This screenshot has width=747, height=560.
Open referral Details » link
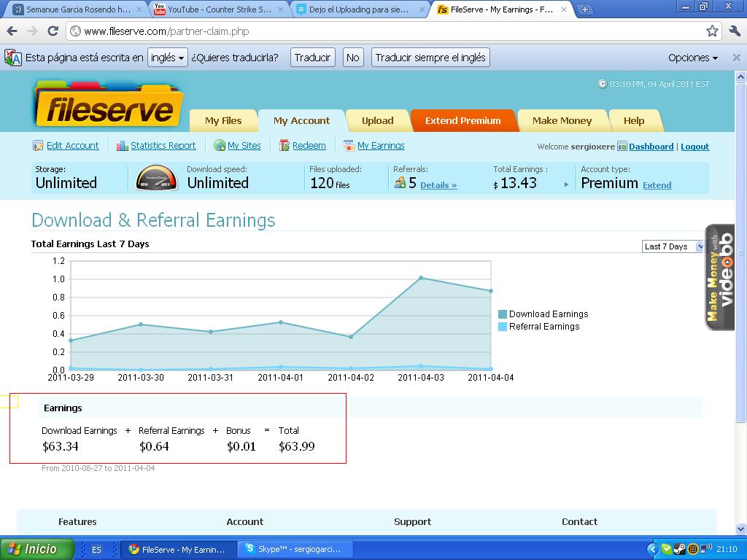(438, 185)
